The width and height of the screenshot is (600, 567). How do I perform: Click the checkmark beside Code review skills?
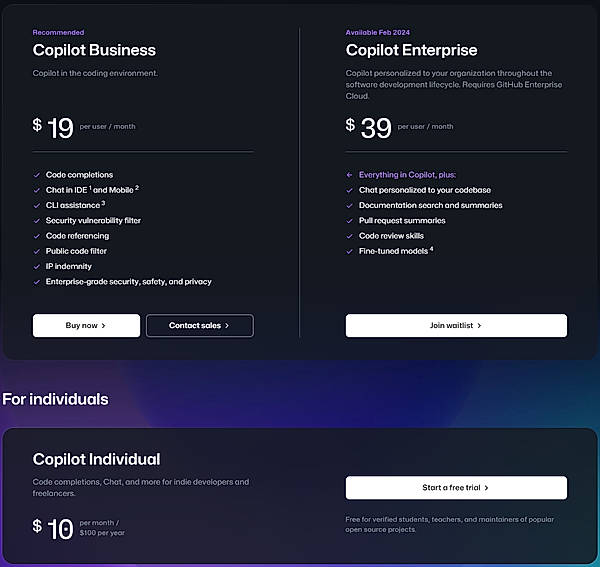(349, 236)
